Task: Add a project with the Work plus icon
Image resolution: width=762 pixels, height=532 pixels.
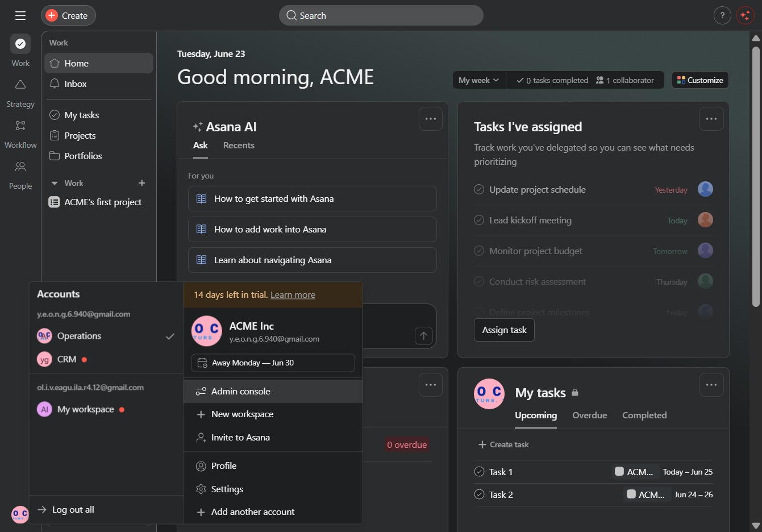Action: pos(142,183)
